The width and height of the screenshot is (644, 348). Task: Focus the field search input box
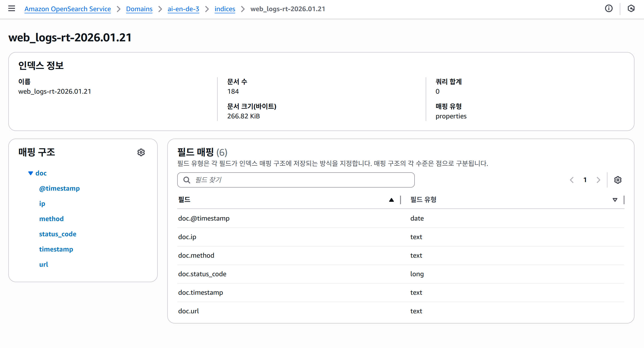[300, 180]
